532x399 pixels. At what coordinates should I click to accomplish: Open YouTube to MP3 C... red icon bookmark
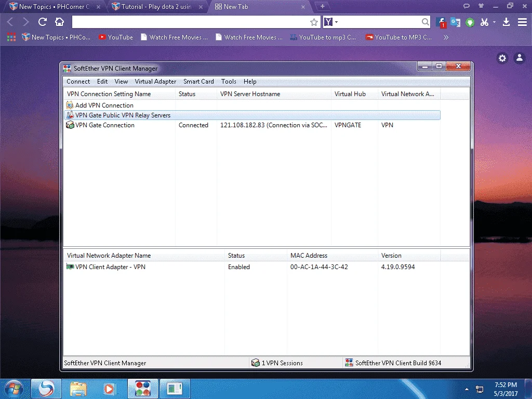point(398,37)
